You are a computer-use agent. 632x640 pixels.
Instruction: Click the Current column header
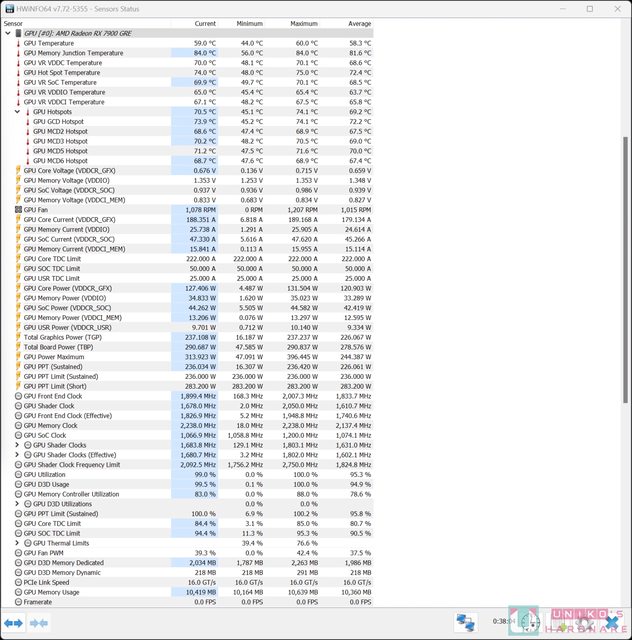(205, 23)
